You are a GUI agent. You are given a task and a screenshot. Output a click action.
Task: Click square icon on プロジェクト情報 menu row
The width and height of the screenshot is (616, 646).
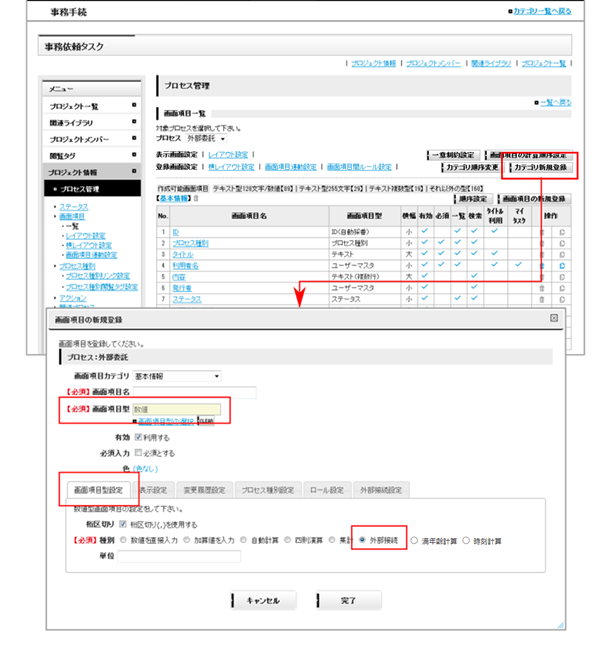tap(134, 171)
